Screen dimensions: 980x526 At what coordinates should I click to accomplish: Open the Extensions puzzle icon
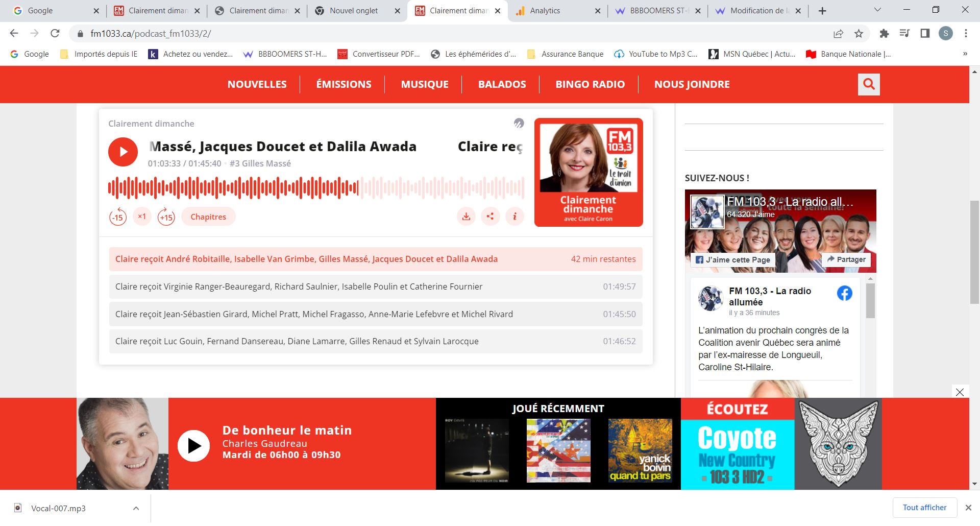[x=884, y=34]
